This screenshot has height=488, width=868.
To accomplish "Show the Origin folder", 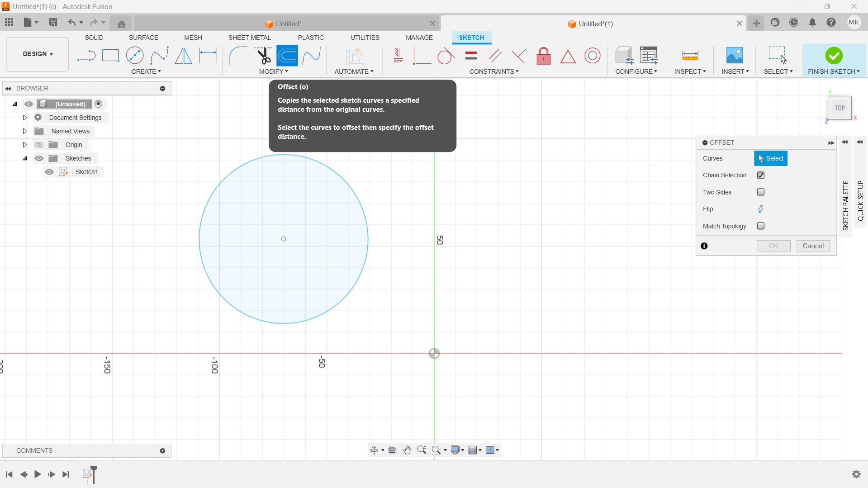I will (39, 145).
